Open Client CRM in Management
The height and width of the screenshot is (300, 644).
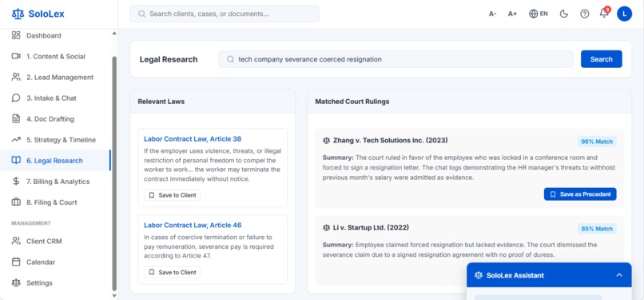click(x=55, y=242)
